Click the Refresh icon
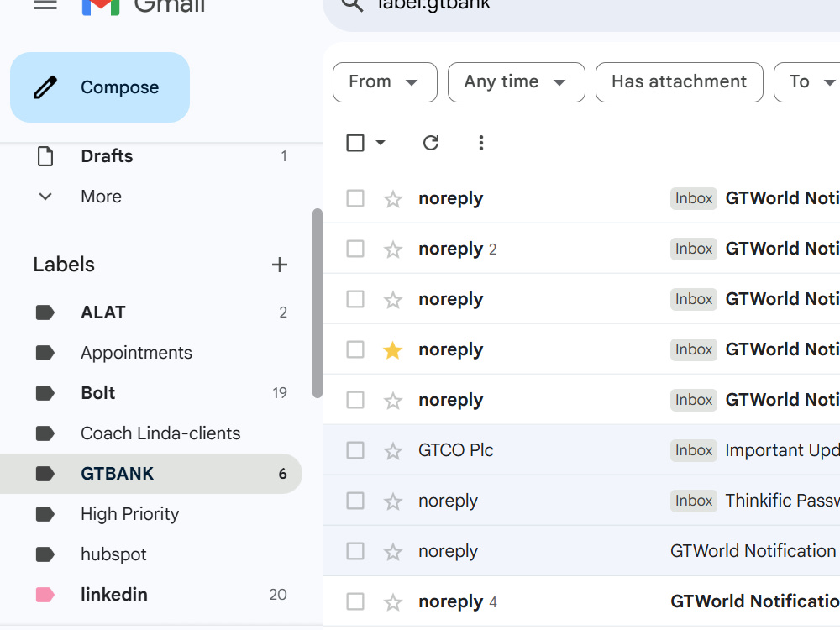This screenshot has height=630, width=840. (x=431, y=143)
